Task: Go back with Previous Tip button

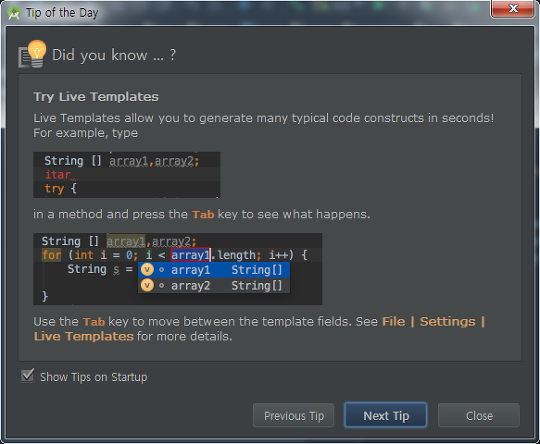Action: pyautogui.click(x=293, y=415)
